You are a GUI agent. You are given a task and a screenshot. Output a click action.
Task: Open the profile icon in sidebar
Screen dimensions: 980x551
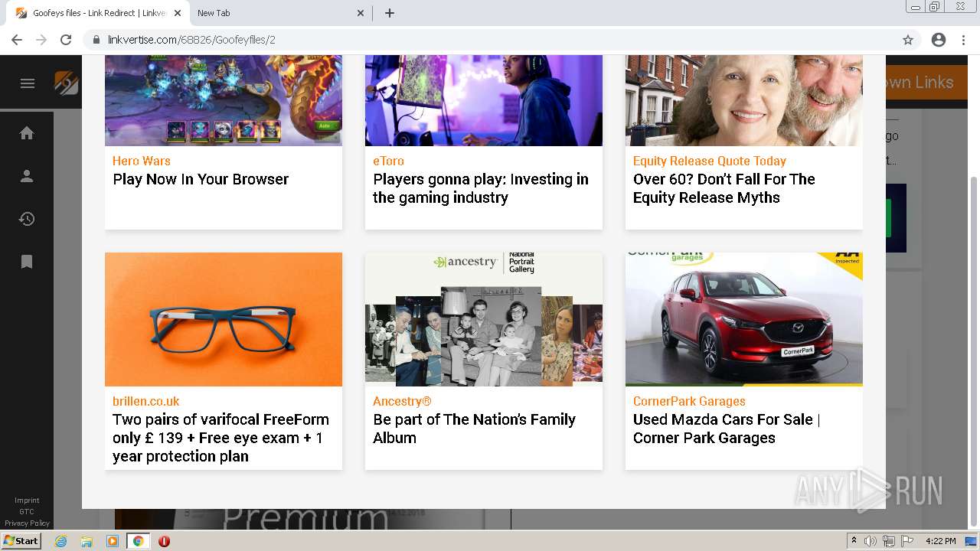click(x=27, y=176)
